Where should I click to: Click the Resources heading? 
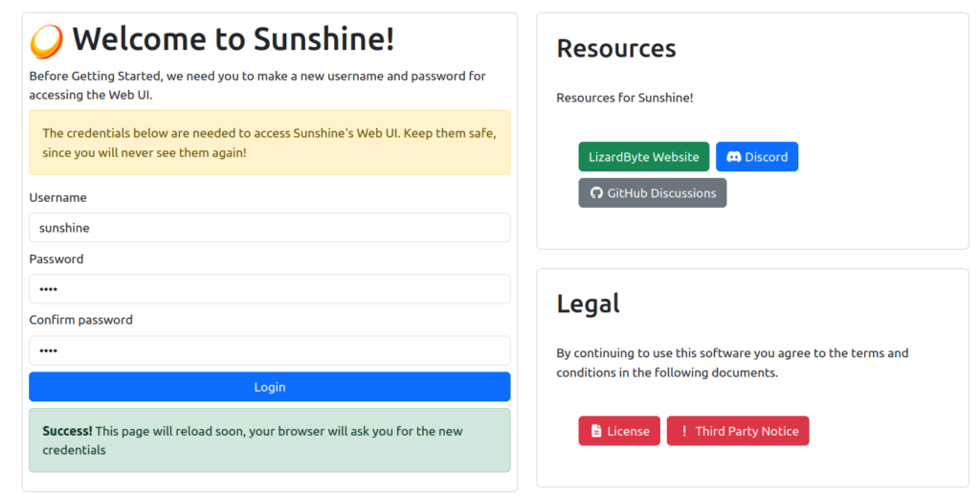click(x=616, y=49)
